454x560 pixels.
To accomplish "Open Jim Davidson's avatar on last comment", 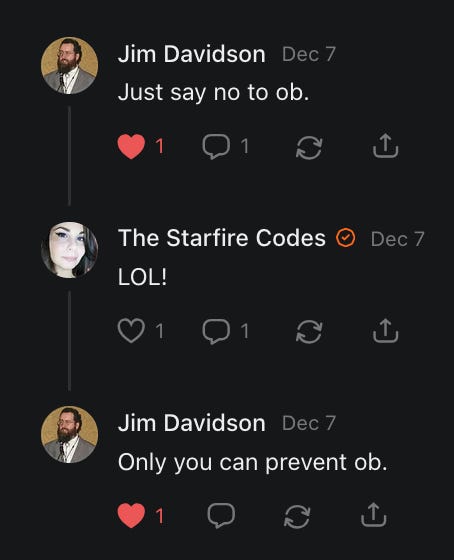I will 69,435.
